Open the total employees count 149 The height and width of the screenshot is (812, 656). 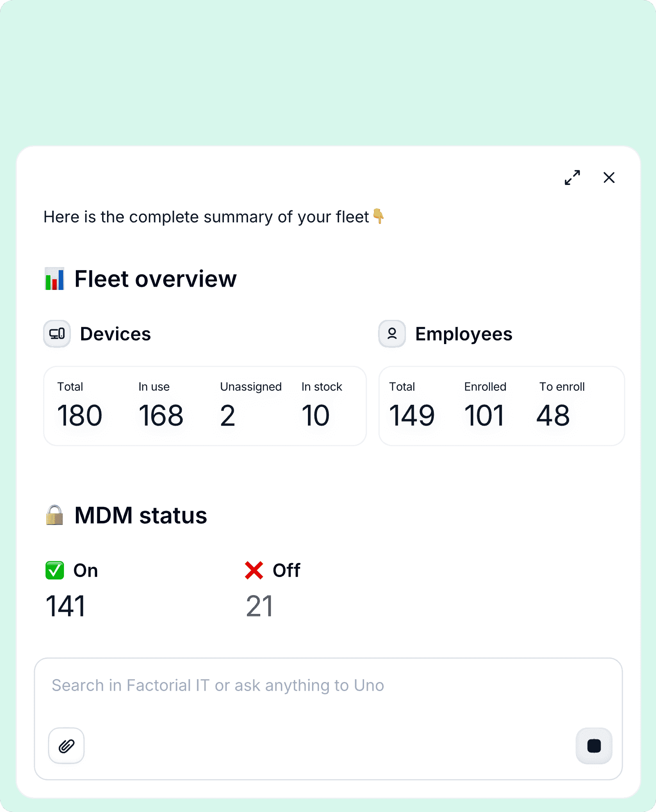pos(412,415)
